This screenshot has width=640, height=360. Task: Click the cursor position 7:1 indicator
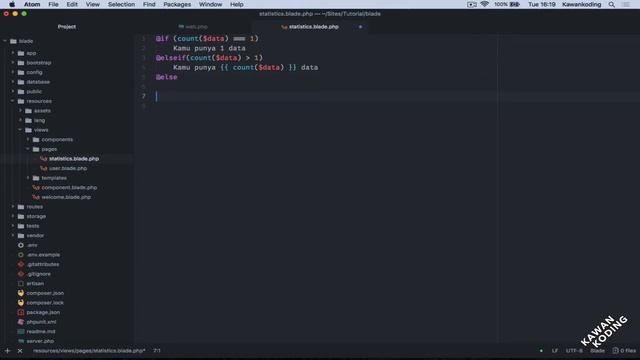[x=157, y=351]
